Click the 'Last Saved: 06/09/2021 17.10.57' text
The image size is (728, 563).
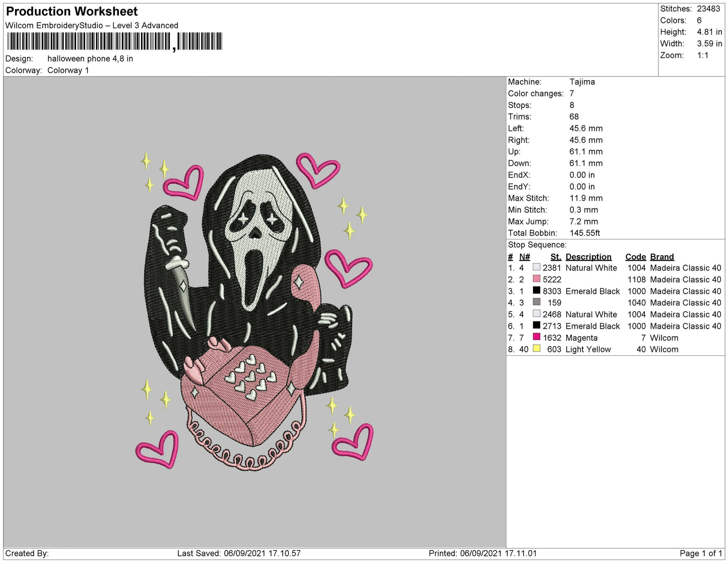coord(239,553)
